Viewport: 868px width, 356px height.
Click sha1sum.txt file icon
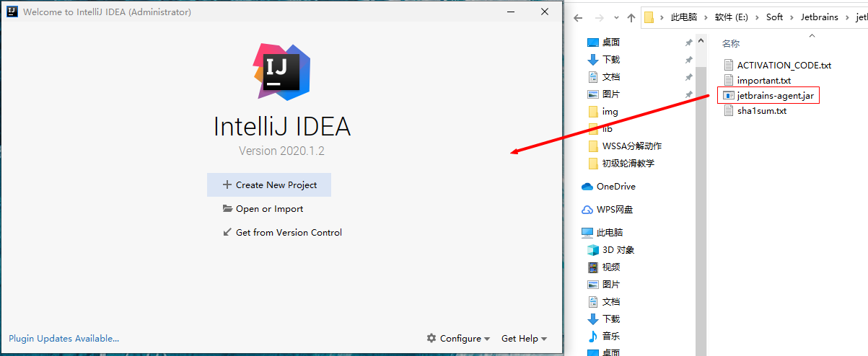[728, 111]
